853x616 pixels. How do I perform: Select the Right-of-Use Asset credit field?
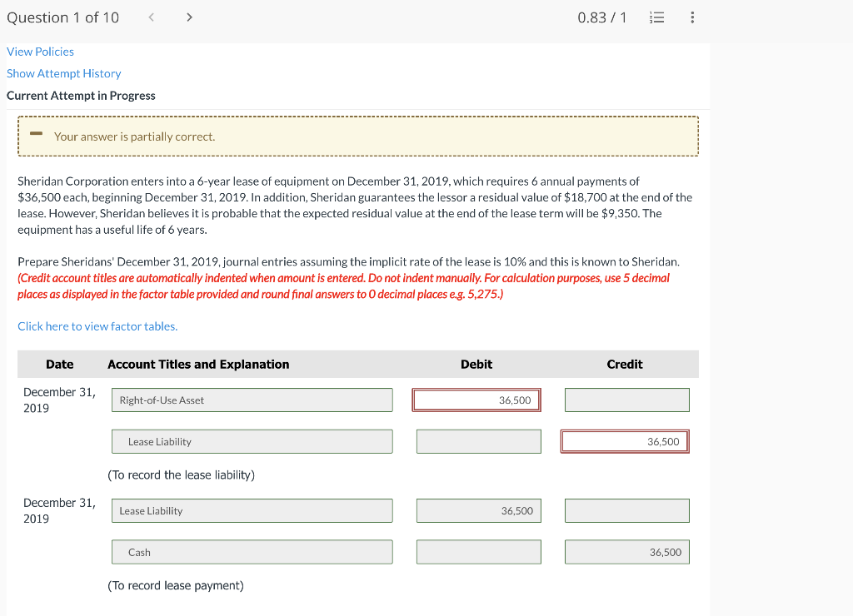coord(626,400)
